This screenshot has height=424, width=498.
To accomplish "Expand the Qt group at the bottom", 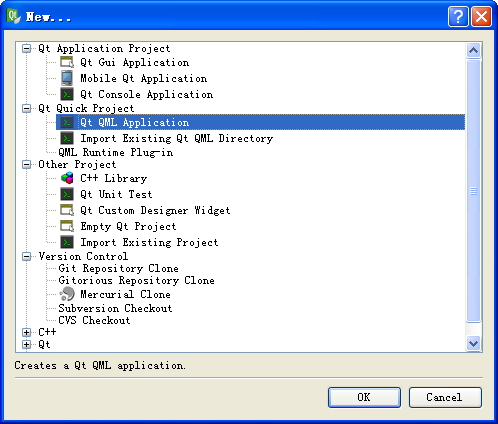I will point(26,345).
